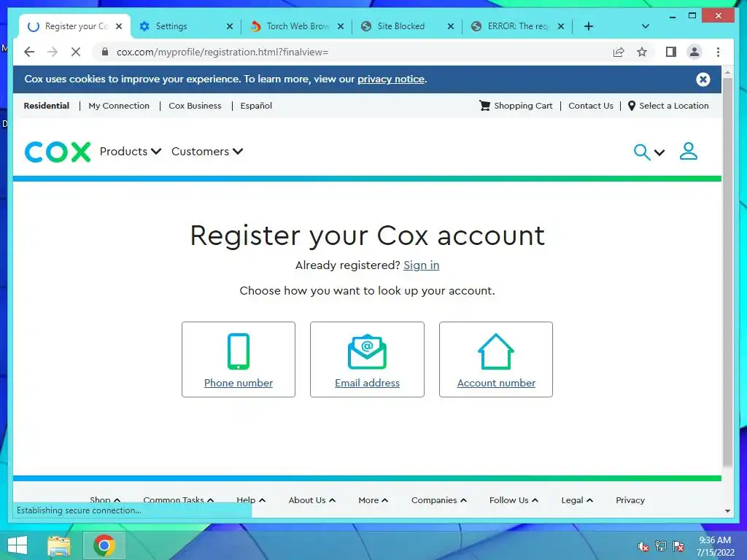Click the scrollbar down arrow
This screenshot has height=560, width=747.
(x=727, y=511)
